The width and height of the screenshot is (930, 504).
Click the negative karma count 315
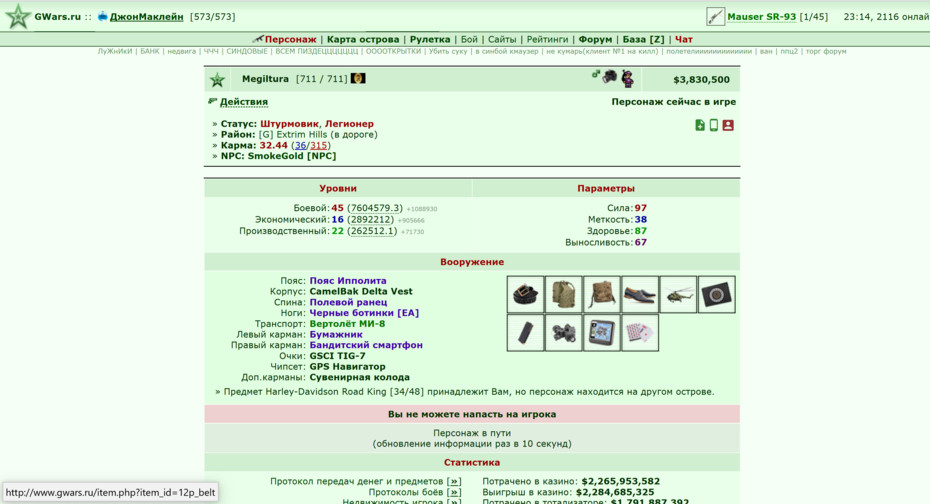(x=319, y=145)
